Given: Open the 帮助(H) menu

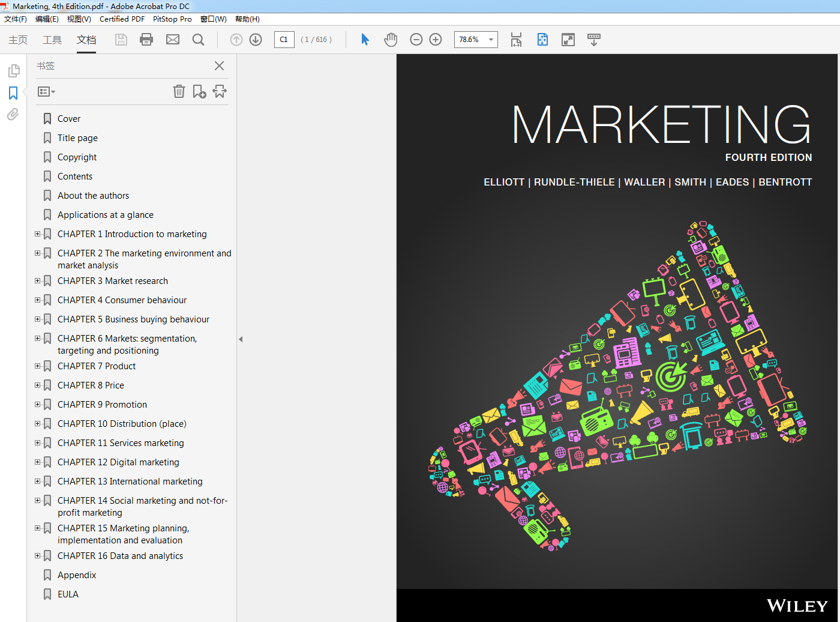Looking at the screenshot, I should 247,19.
